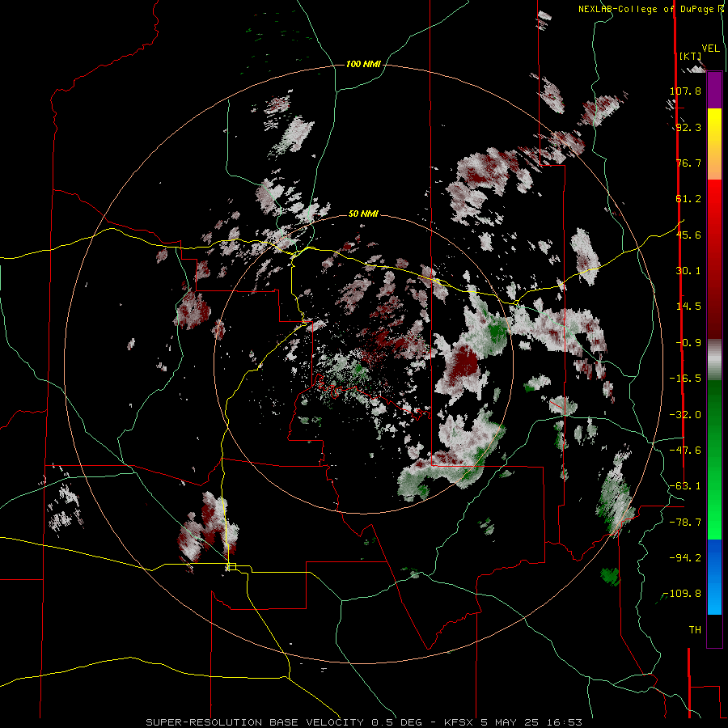Click the VEL legend heading

[710, 49]
